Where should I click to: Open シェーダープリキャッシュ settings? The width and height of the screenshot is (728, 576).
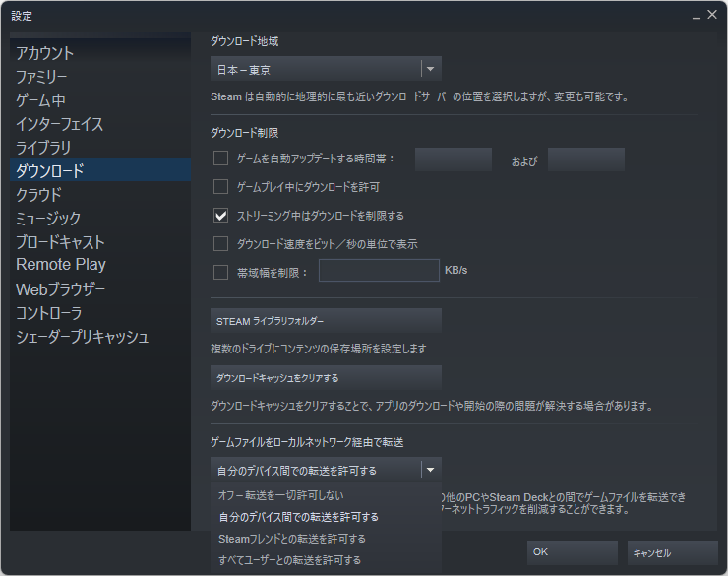[x=99, y=337]
